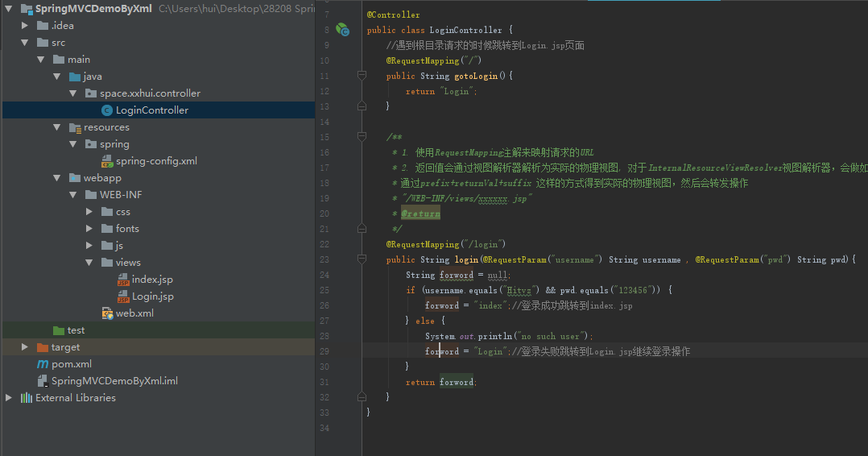Viewport: 868px width, 456px height.
Task: Click 'return forword' statement on line 31
Action: 440,383
